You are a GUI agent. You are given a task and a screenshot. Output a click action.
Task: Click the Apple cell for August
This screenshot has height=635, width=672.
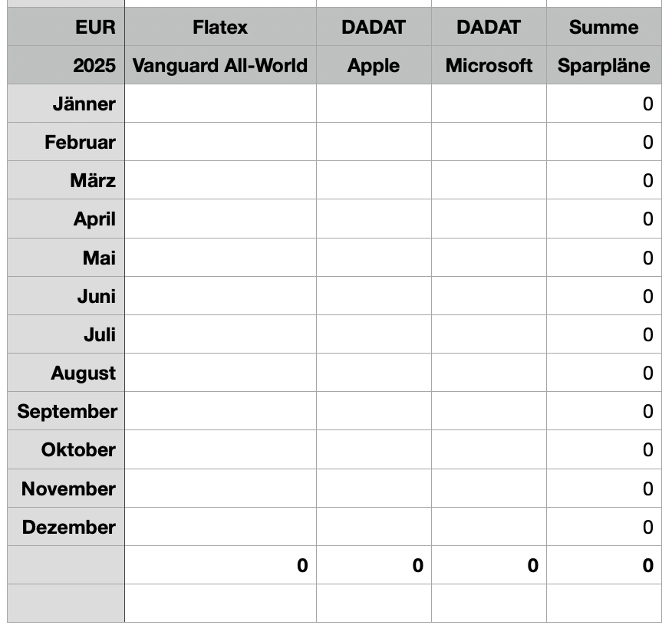click(x=374, y=373)
